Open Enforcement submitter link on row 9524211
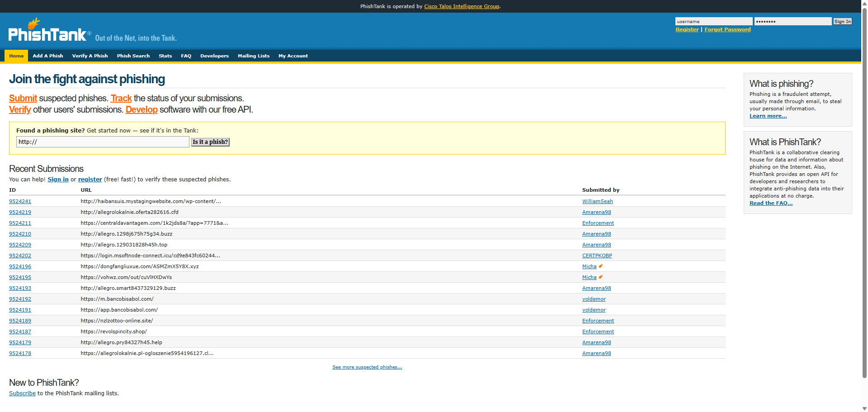Image resolution: width=868 pixels, height=412 pixels. tap(598, 223)
